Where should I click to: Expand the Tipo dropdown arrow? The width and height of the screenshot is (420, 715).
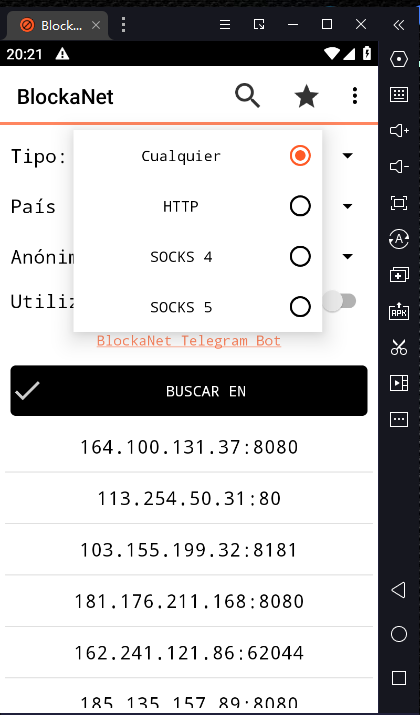347,156
